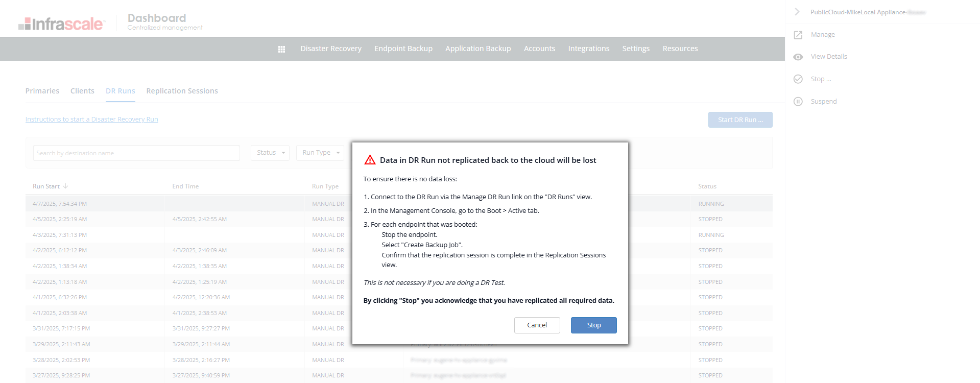
Task: Focus the Search by destination name field
Action: coord(136,153)
